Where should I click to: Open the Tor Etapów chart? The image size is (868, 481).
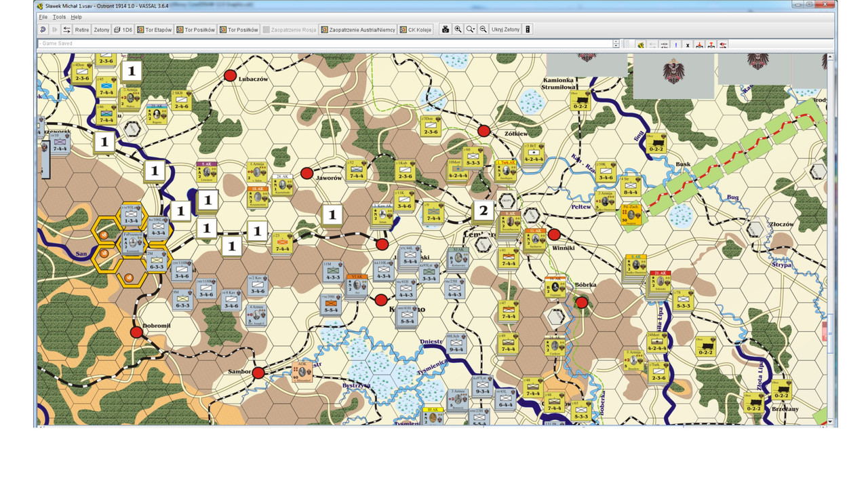(x=154, y=30)
